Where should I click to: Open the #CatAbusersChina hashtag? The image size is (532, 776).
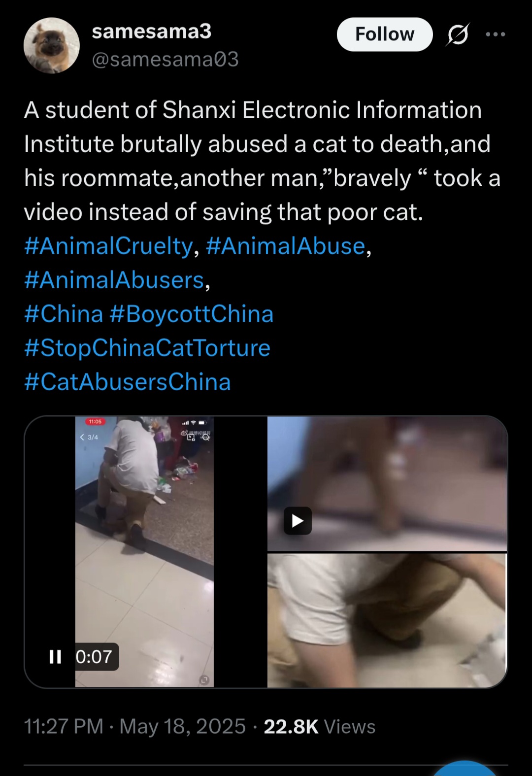pyautogui.click(x=127, y=382)
